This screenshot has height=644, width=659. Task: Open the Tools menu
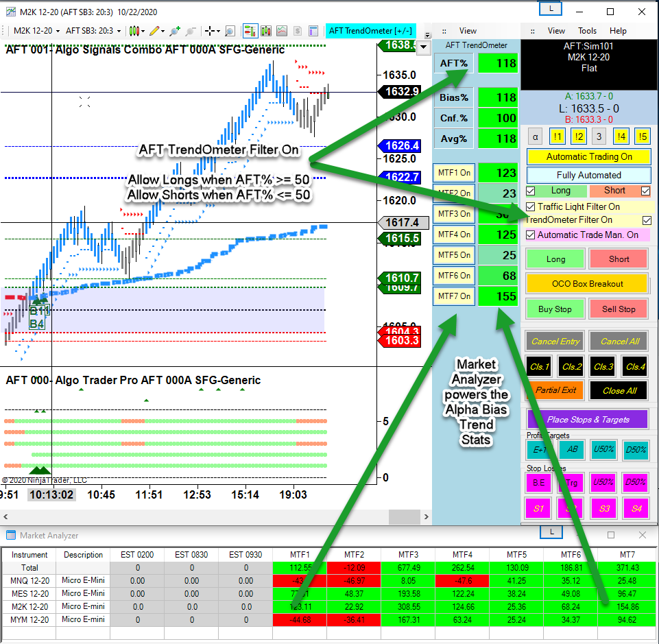[587, 31]
